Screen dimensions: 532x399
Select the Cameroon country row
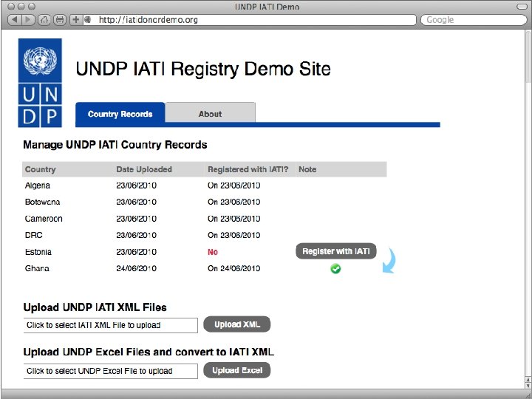click(x=204, y=219)
